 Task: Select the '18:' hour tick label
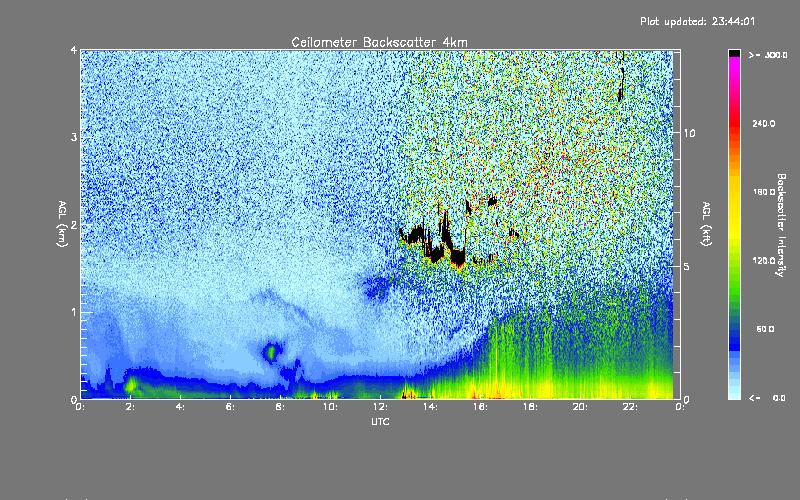tap(531, 407)
